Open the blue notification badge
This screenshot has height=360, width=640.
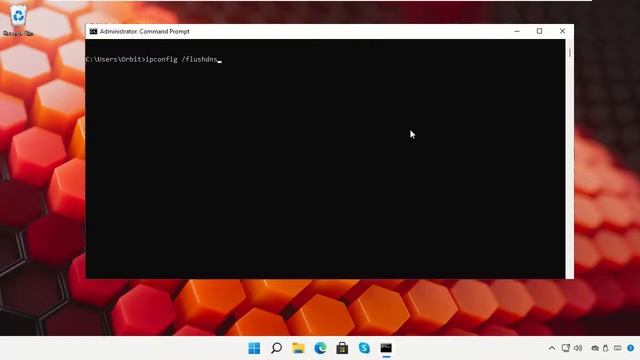click(x=631, y=348)
